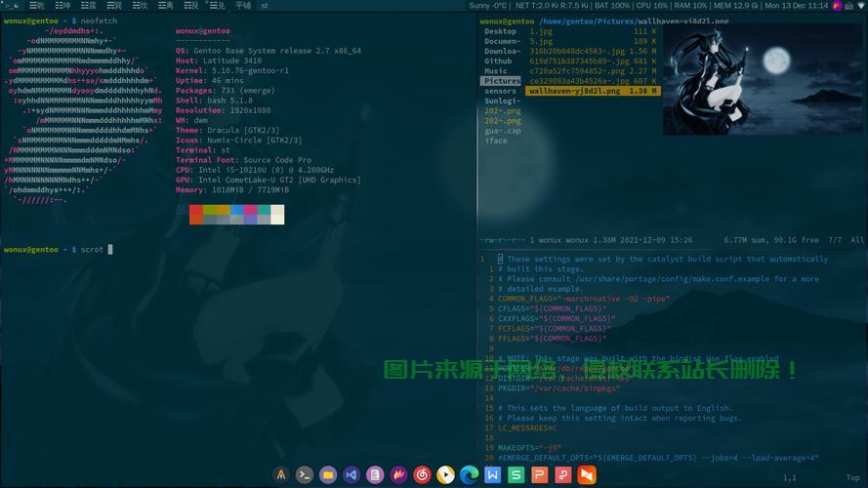868x488 pixels.
Task: Click the 'Kernel: 5.10.76-gentoo-r1' neofetch line
Action: pos(232,71)
